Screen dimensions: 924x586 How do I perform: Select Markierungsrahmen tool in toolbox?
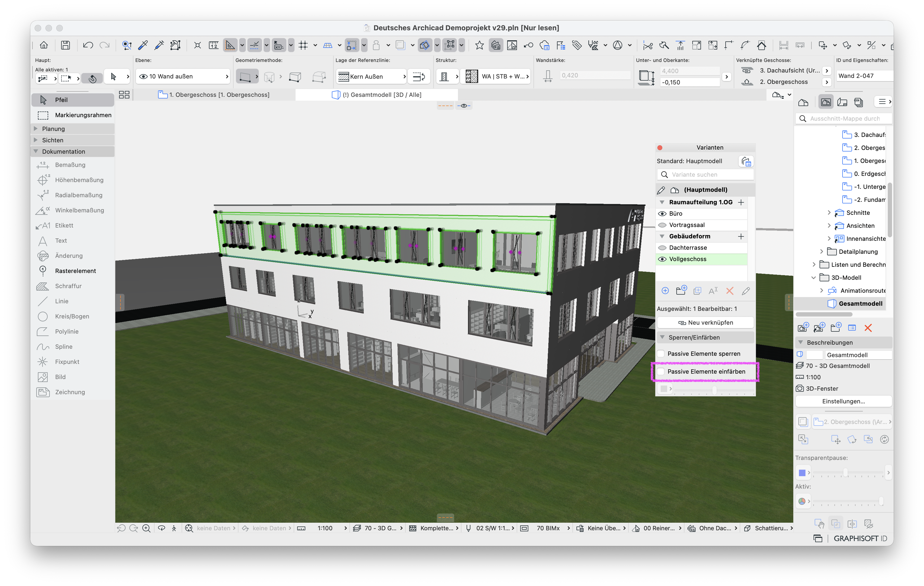click(x=73, y=115)
